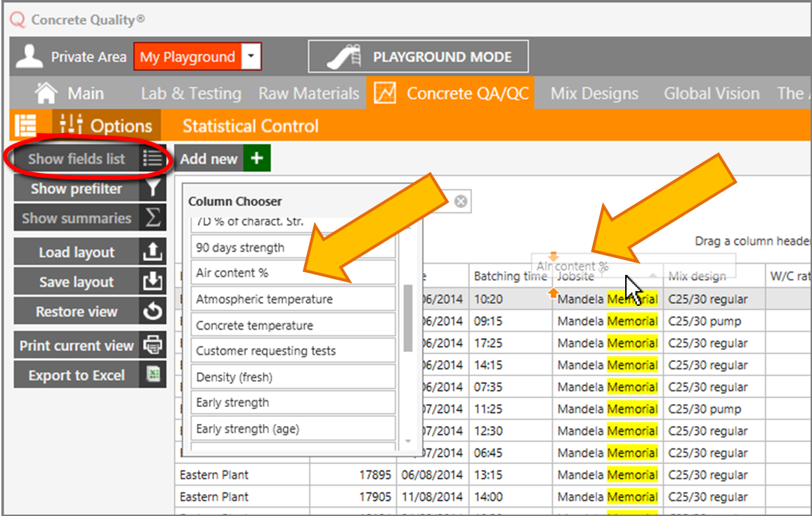This screenshot has width=812, height=516.
Task: Click the 06/08/2014 date cell
Action: (433, 475)
